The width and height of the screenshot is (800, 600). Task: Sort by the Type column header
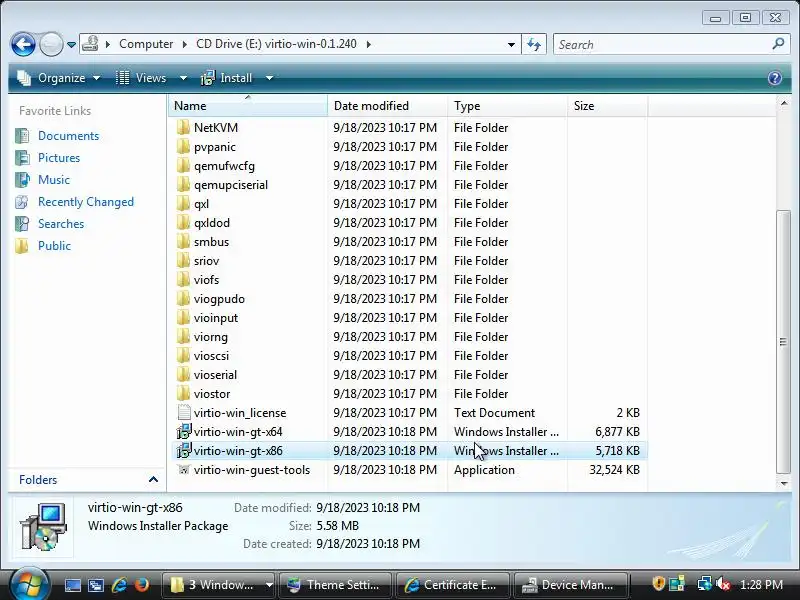[x=507, y=106]
